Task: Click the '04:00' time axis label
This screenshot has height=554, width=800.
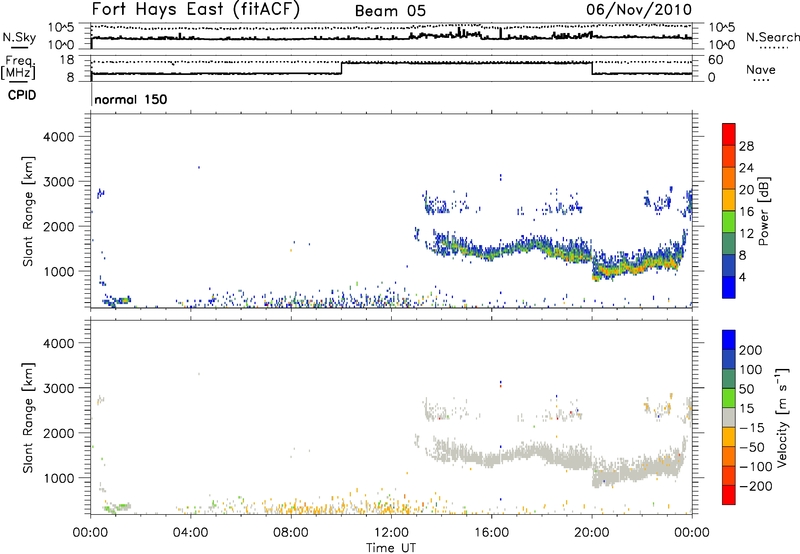Action: 191,533
